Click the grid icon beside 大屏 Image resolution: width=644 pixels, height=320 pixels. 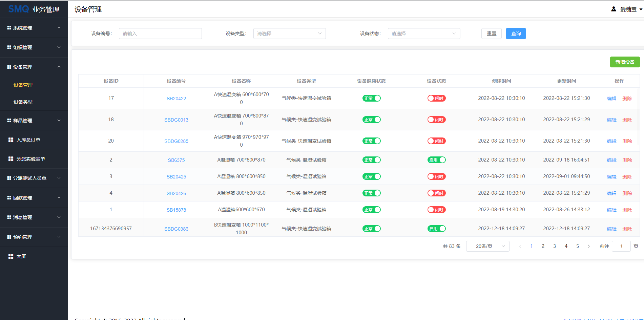(11, 256)
